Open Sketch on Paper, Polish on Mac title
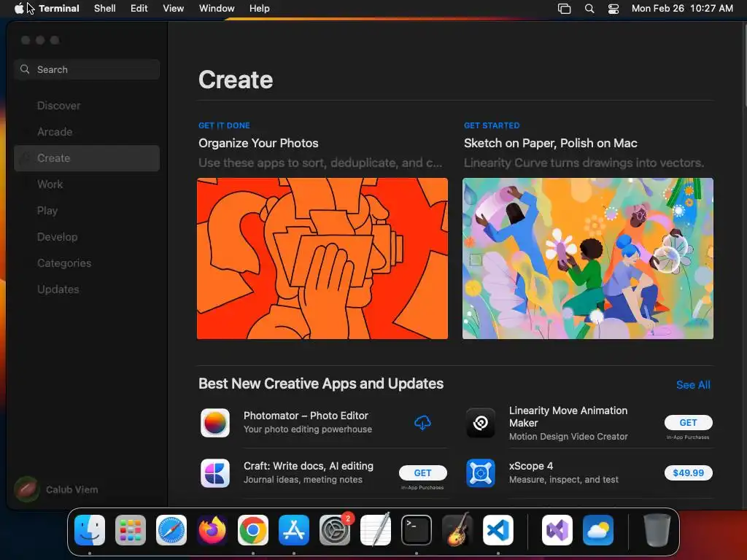 (x=550, y=144)
